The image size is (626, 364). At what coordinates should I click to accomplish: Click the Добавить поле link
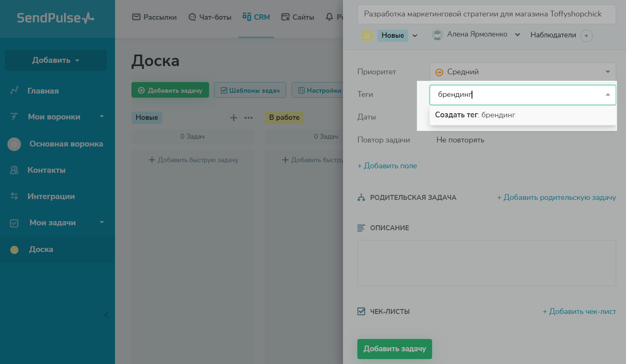[387, 166]
